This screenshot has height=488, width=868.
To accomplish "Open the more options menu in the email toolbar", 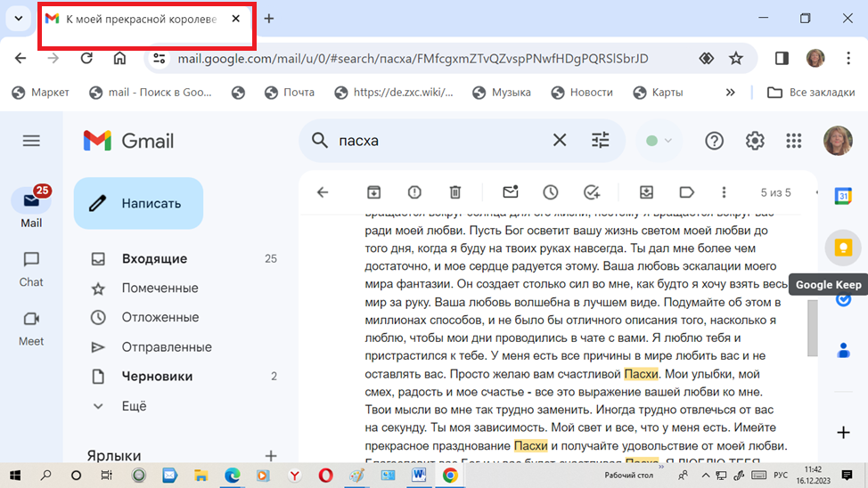I will 724,192.
